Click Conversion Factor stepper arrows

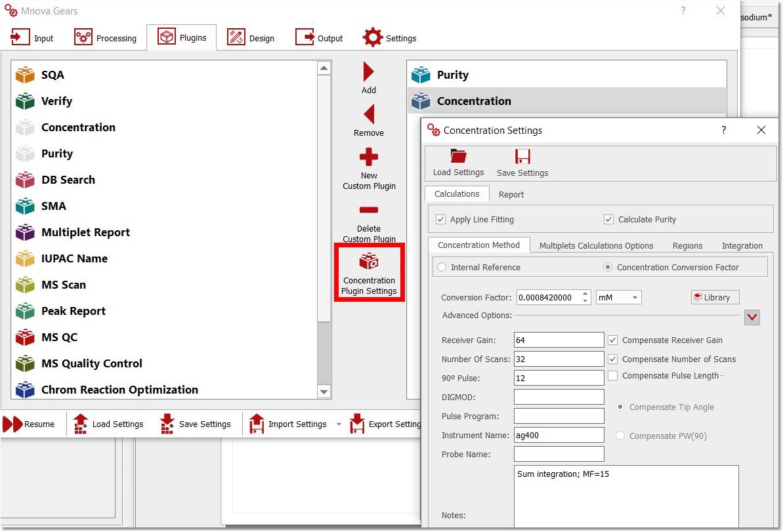[585, 297]
